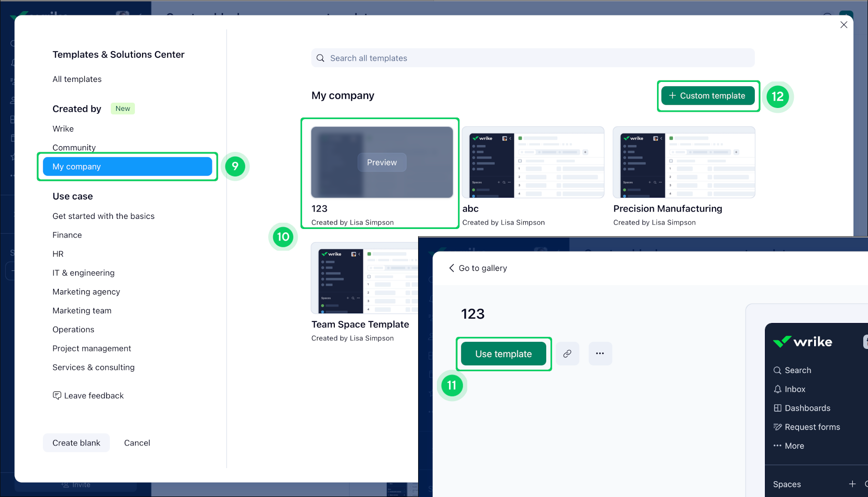The height and width of the screenshot is (497, 868).
Task: Click the Search all templates field
Action: [x=532, y=58]
